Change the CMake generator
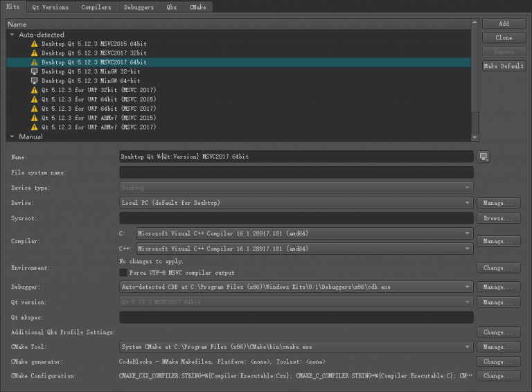This screenshot has height=392, width=532. click(499, 362)
